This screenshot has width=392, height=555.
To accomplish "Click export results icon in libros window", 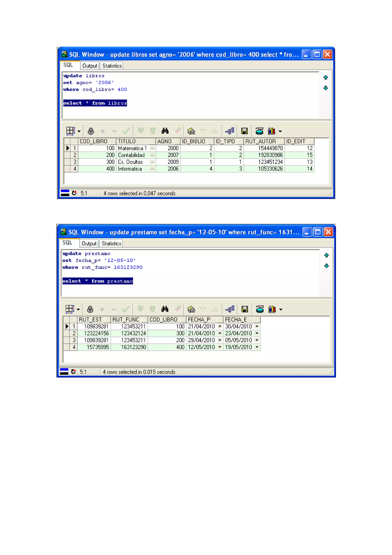I will [x=259, y=131].
